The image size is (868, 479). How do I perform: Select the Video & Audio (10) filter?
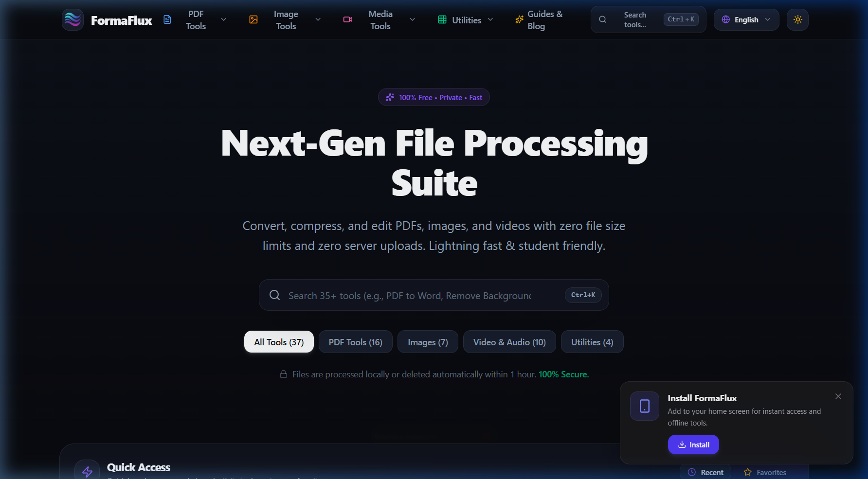coord(509,342)
